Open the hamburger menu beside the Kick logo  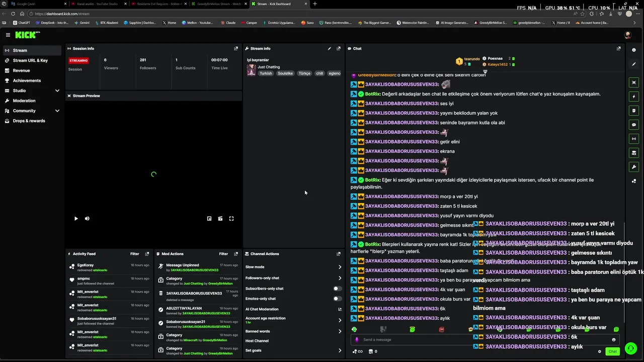tap(8, 35)
